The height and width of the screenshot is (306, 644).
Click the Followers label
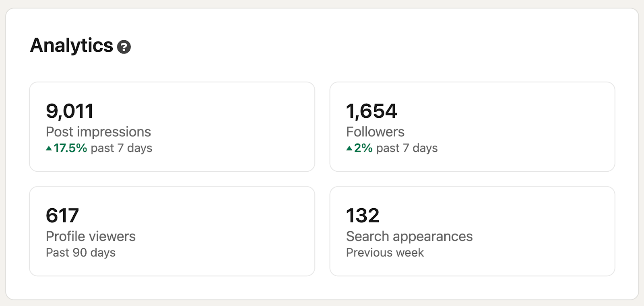tap(375, 132)
